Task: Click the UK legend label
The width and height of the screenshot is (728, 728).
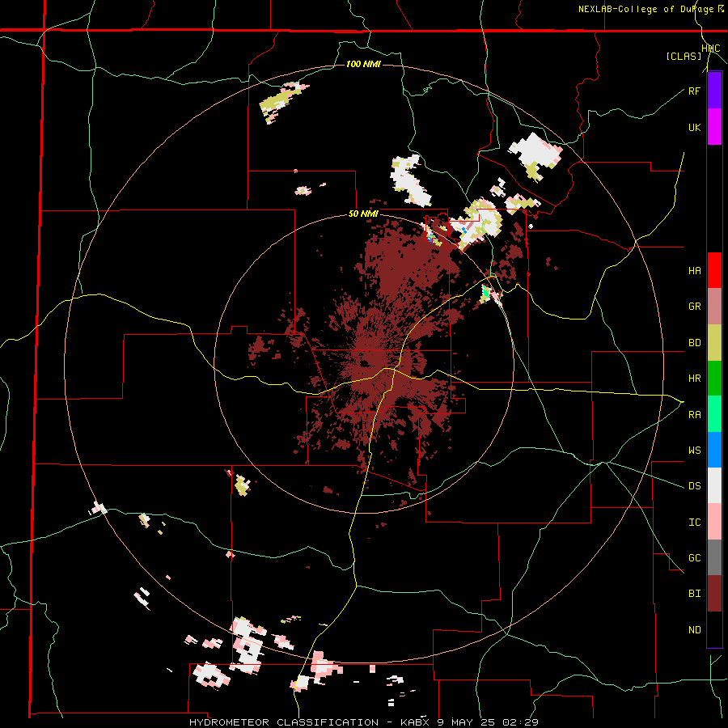Action: coord(694,127)
